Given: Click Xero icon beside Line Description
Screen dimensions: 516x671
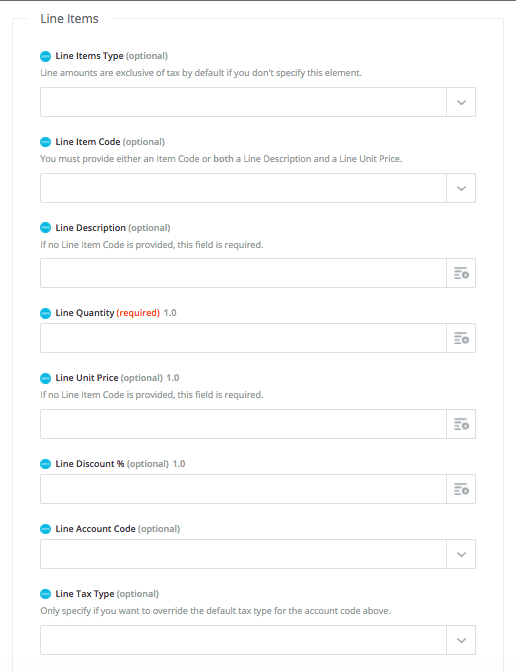Looking at the screenshot, I should coord(45,228).
